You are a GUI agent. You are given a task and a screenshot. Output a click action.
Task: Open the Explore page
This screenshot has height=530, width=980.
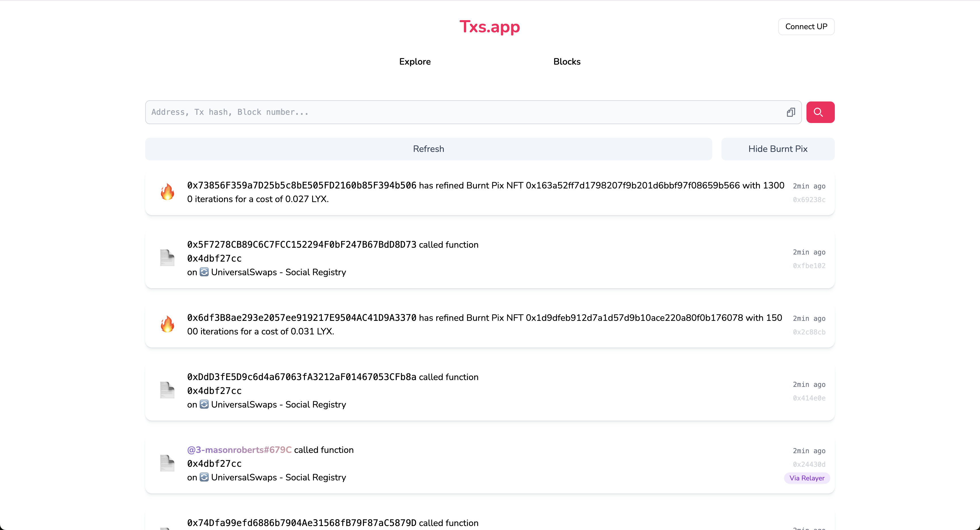(x=415, y=61)
